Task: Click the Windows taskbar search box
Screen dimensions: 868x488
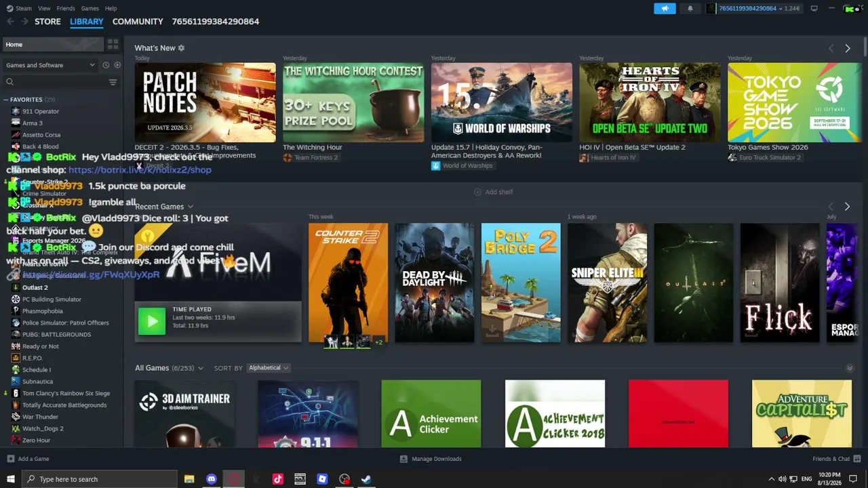Action: 99,479
